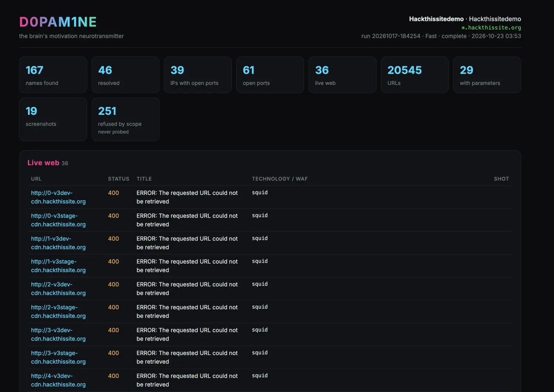
Task: Click the Live web section heading
Action: click(43, 163)
